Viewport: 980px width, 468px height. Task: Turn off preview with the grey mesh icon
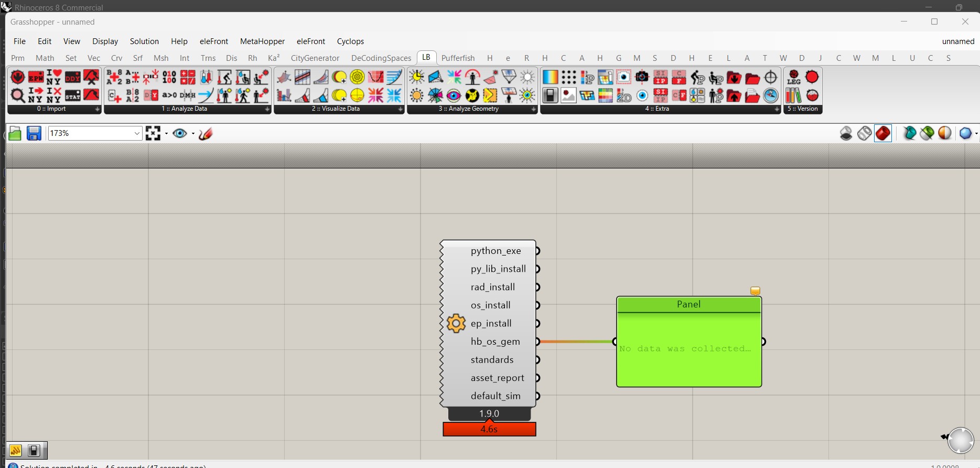(846, 133)
